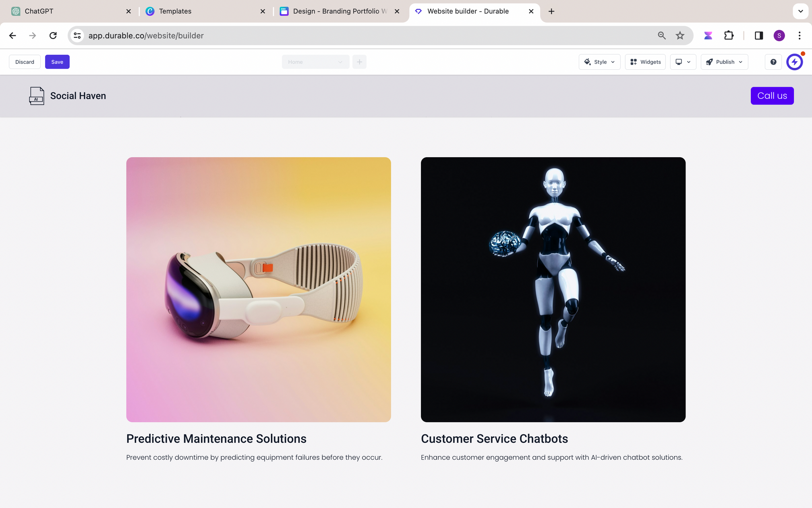Click the Customer Service Chatbots heading
812x508 pixels.
point(494,439)
